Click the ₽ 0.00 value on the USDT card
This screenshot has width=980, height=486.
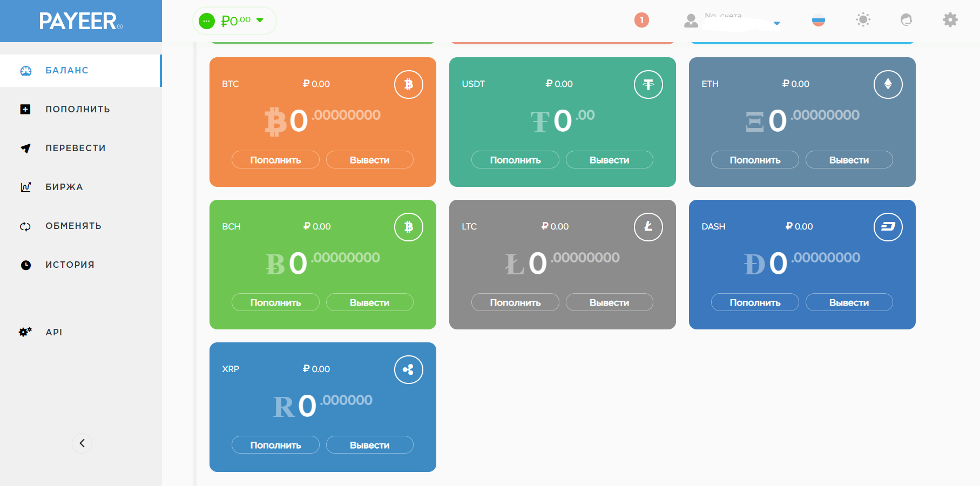click(559, 84)
